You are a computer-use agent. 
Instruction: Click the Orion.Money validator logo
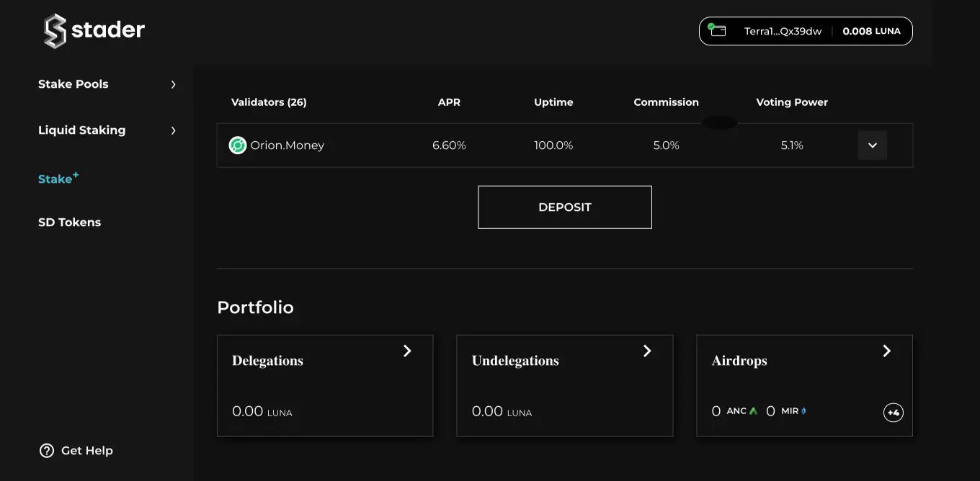pyautogui.click(x=238, y=145)
